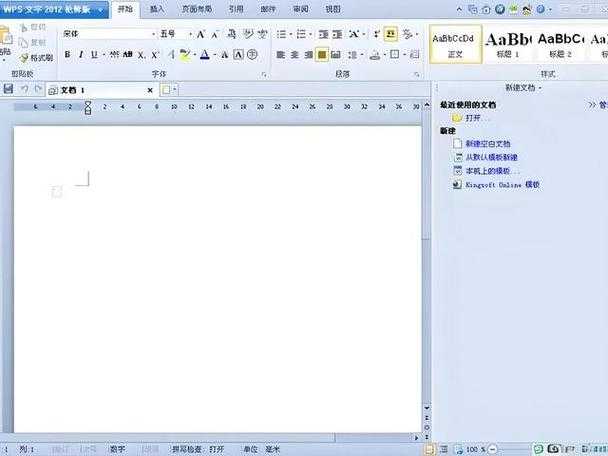Click the align left paragraph icon
The width and height of the screenshot is (608, 456).
pos(281,55)
